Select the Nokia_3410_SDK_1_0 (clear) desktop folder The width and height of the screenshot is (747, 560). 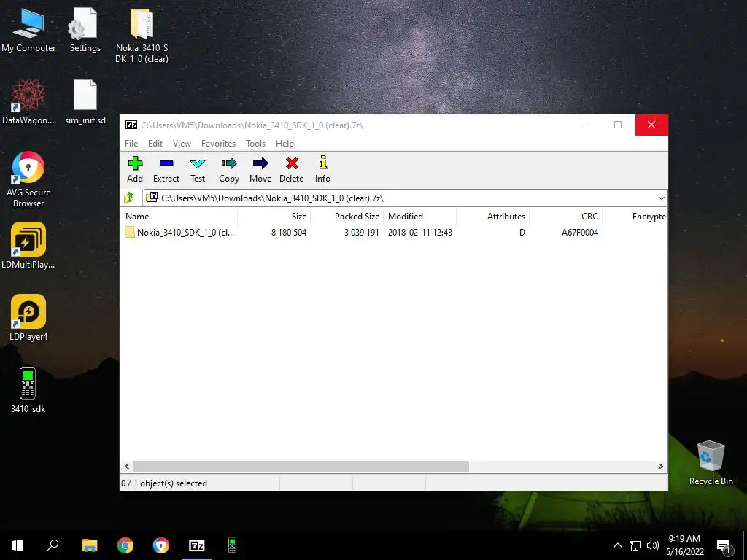coord(142,35)
